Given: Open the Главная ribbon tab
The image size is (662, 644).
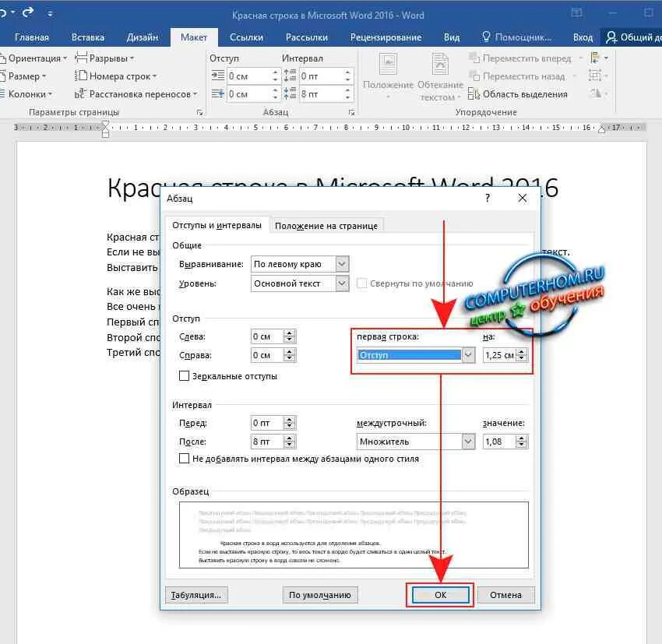Looking at the screenshot, I should 32,37.
